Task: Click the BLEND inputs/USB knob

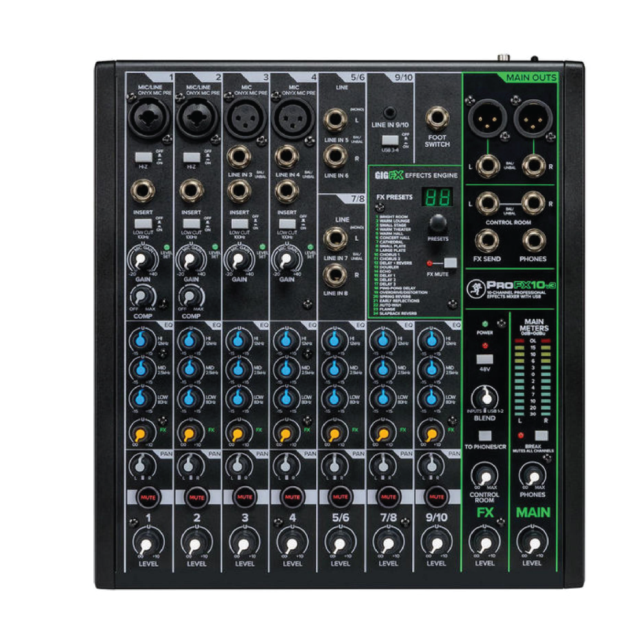Action: click(485, 397)
